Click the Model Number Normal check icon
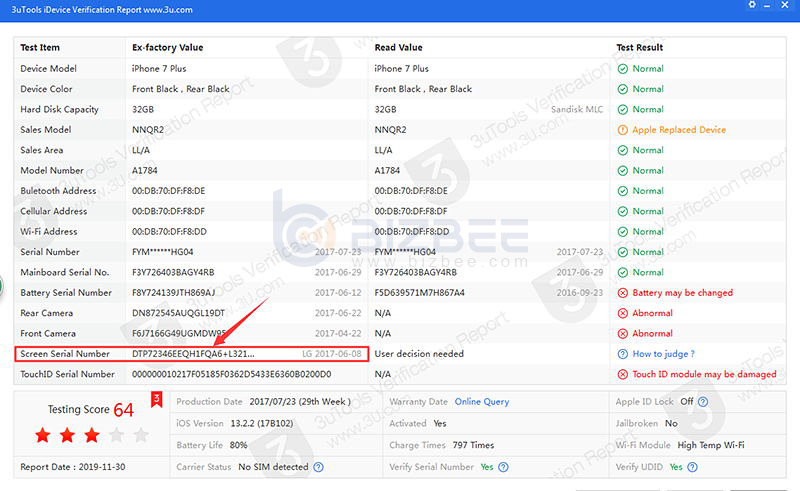800x491 pixels. coord(622,171)
